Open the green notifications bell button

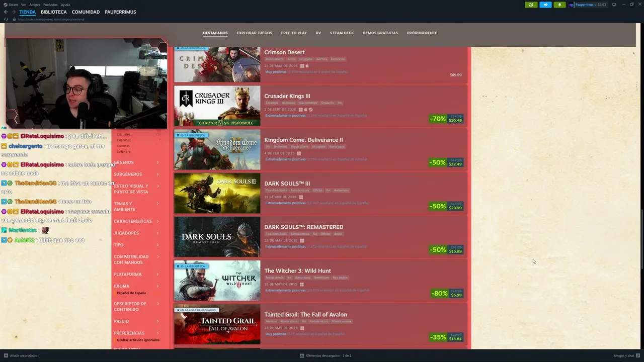pyautogui.click(x=559, y=5)
